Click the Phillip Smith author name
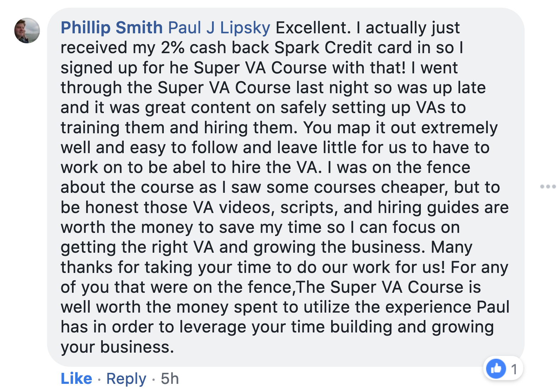The image size is (558, 392). [112, 28]
